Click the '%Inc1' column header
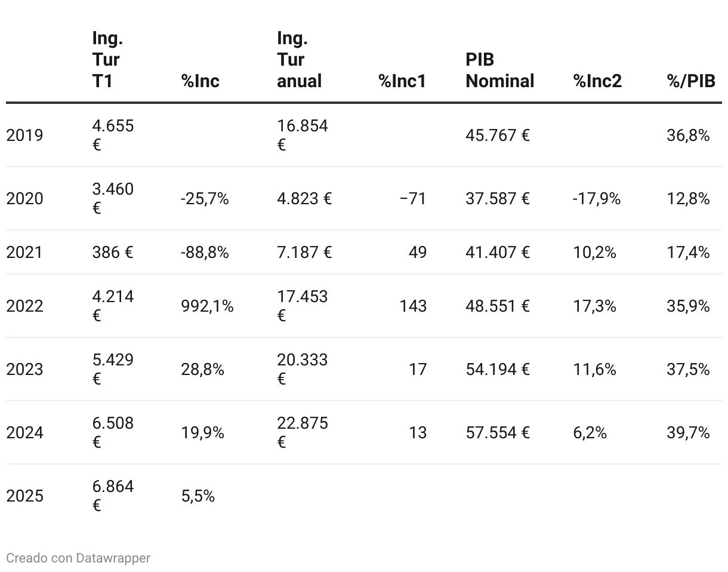The width and height of the screenshot is (728, 572). pos(403,81)
